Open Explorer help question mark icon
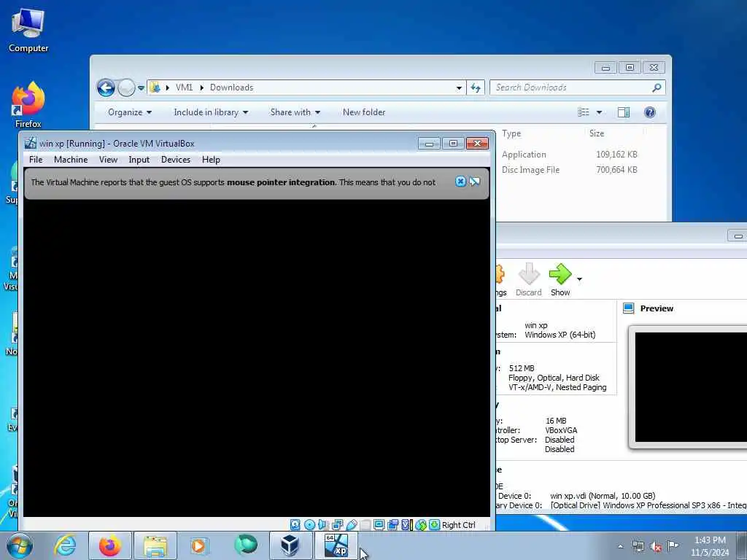Viewport: 747px width, 560px height. click(650, 112)
